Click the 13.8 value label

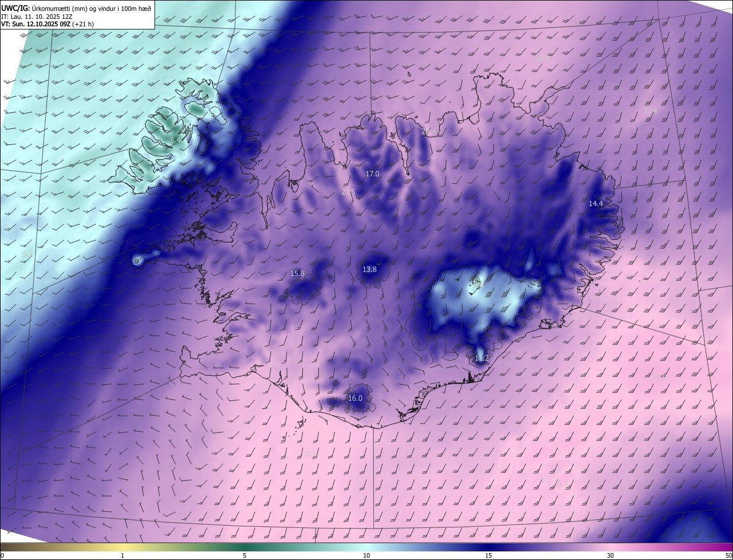coord(370,269)
